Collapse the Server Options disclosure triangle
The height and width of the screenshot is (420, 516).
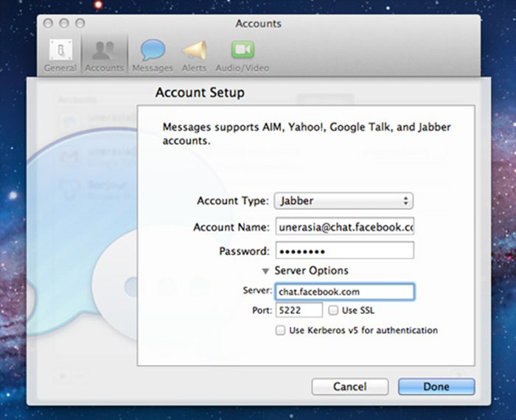pos(265,271)
